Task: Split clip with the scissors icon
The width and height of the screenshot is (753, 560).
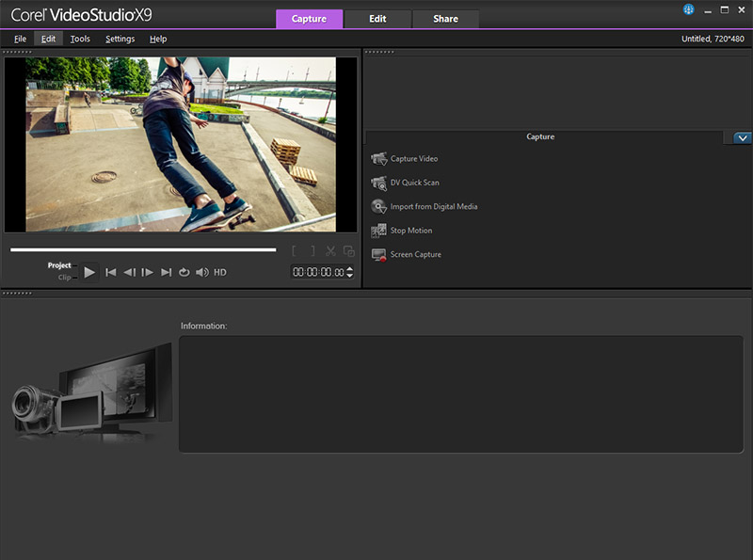Action: point(330,250)
